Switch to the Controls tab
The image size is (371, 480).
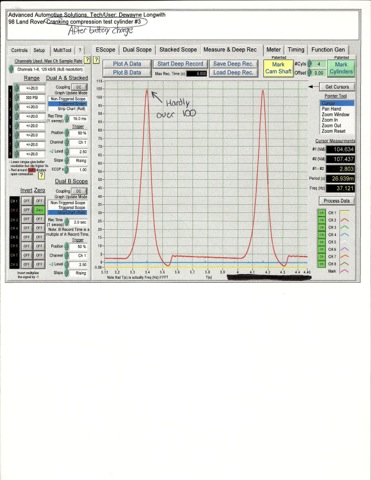[19, 50]
